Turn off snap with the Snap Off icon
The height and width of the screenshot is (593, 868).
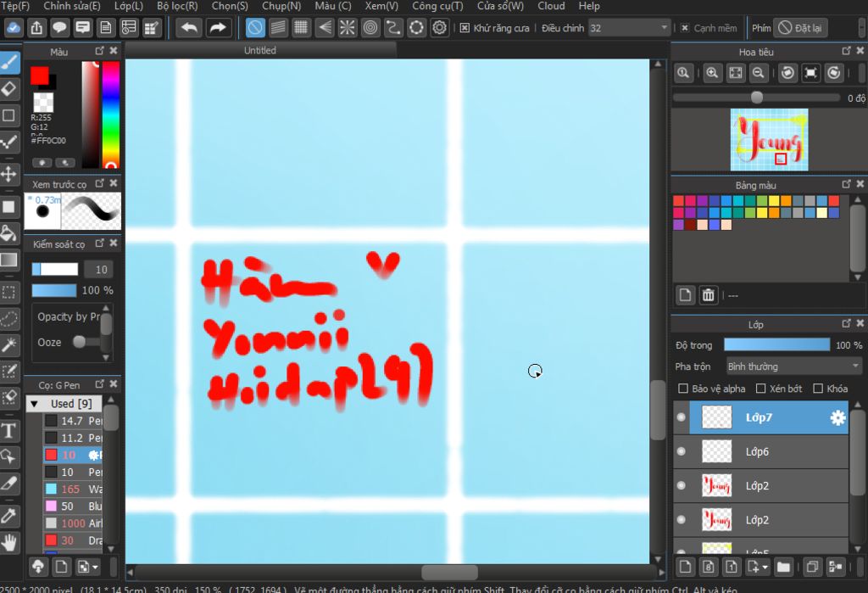click(255, 27)
